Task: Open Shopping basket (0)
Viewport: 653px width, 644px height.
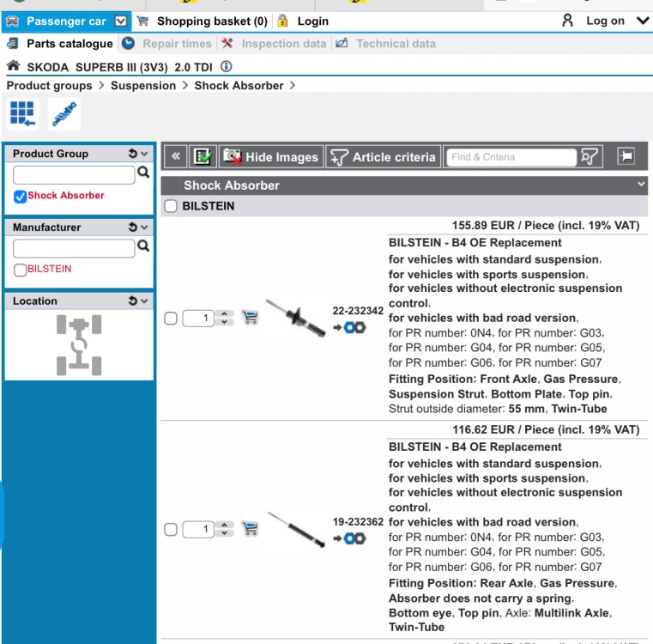Action: [212, 21]
